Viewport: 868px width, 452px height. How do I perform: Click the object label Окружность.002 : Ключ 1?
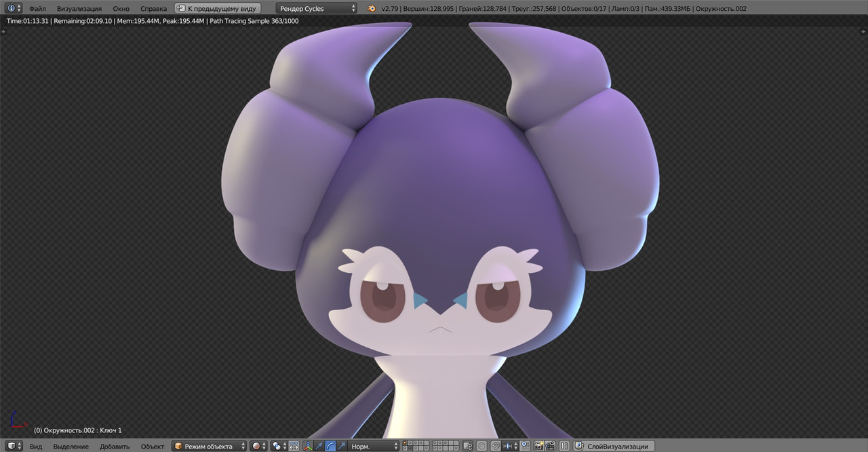[x=78, y=430]
